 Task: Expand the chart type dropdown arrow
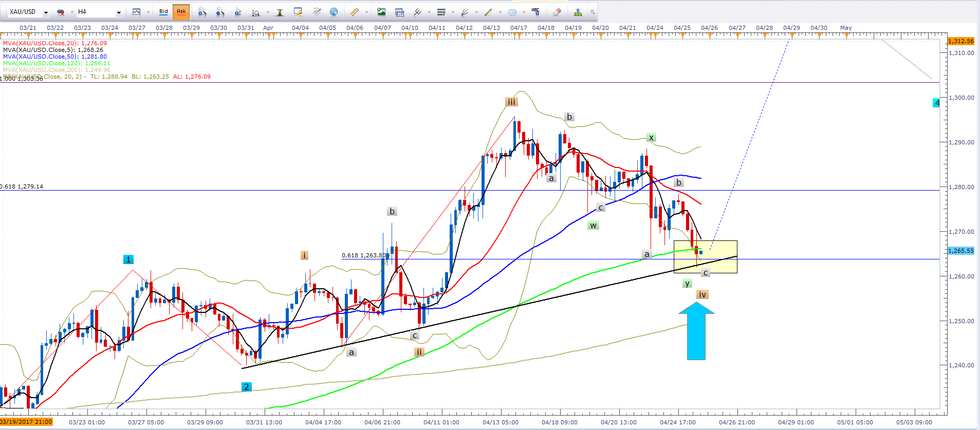point(148,12)
